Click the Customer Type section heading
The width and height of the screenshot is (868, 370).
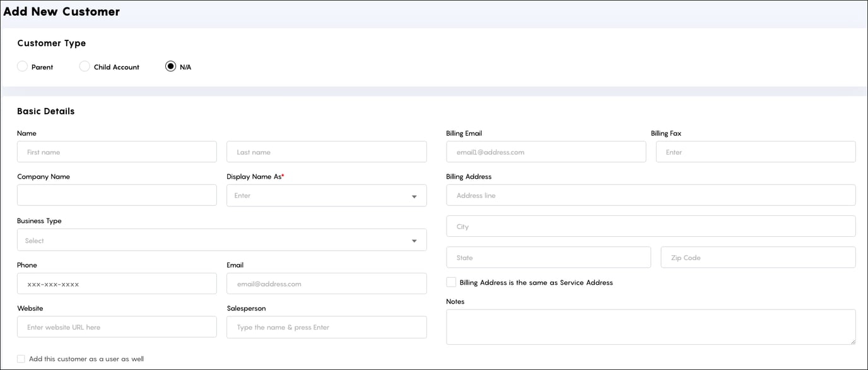tap(52, 44)
